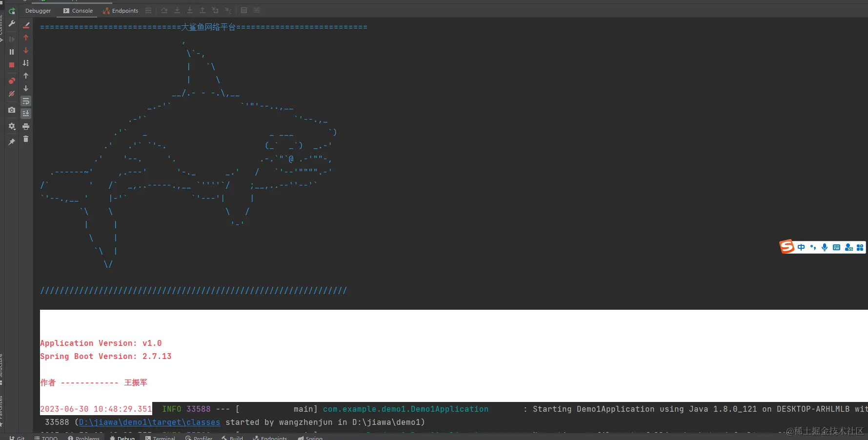Viewport: 868px width, 440px height.
Task: Open TODO tool window
Action: (x=46, y=438)
